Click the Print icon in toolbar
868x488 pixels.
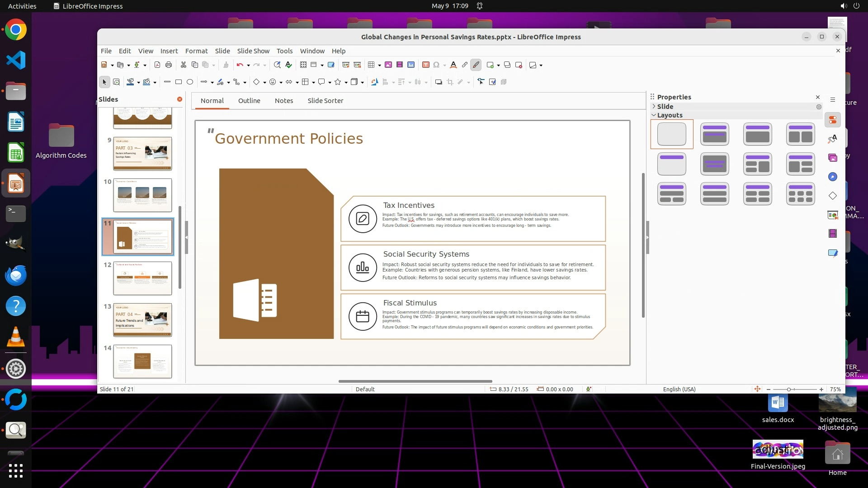169,65
